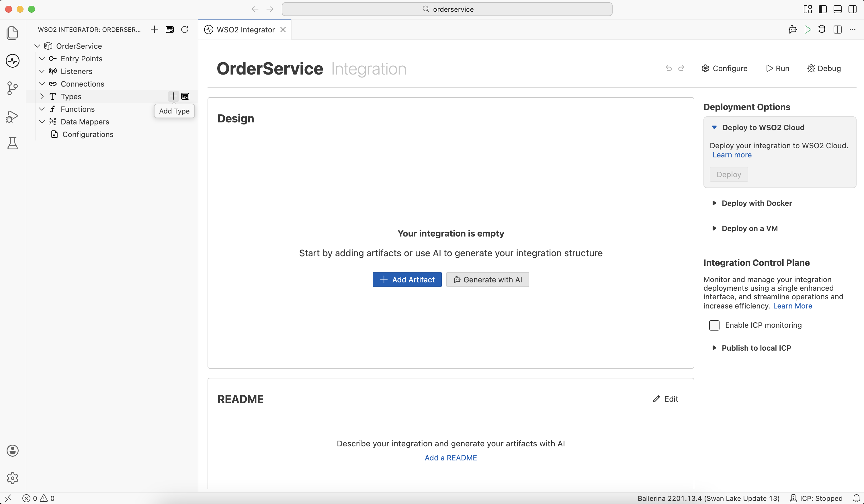Open Learn More link for Integration Control Plane
864x504 pixels.
pyautogui.click(x=792, y=306)
